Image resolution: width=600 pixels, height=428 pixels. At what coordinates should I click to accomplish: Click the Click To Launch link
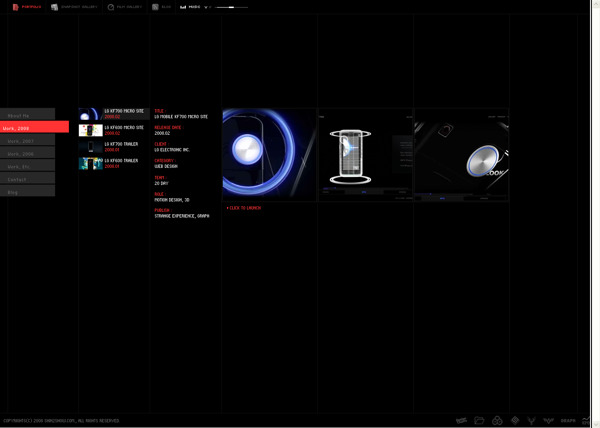coord(244,208)
